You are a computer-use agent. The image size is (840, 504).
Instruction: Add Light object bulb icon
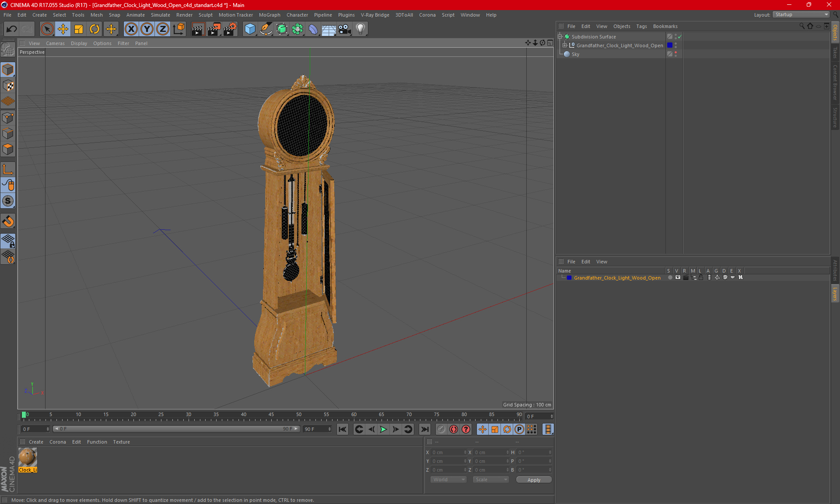coord(360,29)
